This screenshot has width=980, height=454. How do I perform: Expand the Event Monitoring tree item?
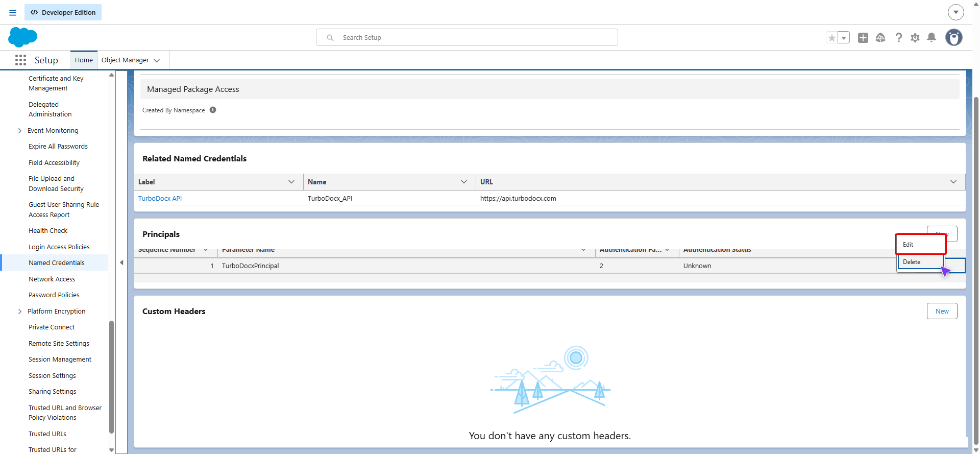pyautogui.click(x=19, y=131)
